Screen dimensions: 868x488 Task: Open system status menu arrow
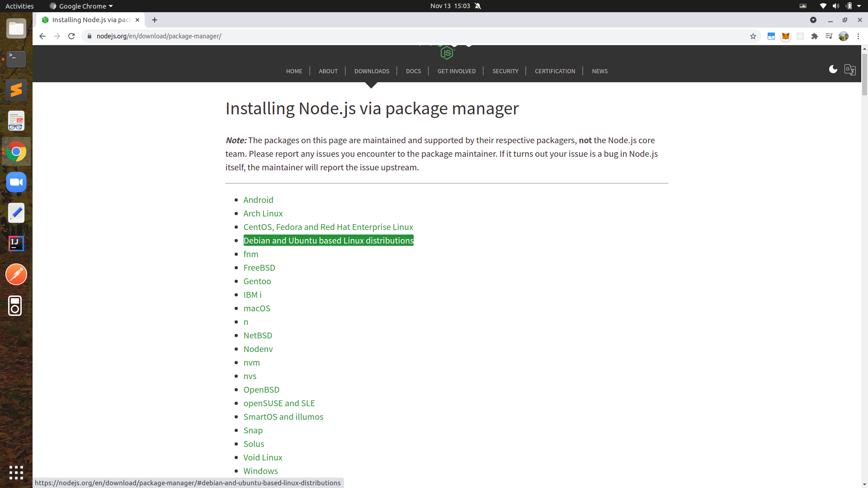click(859, 6)
